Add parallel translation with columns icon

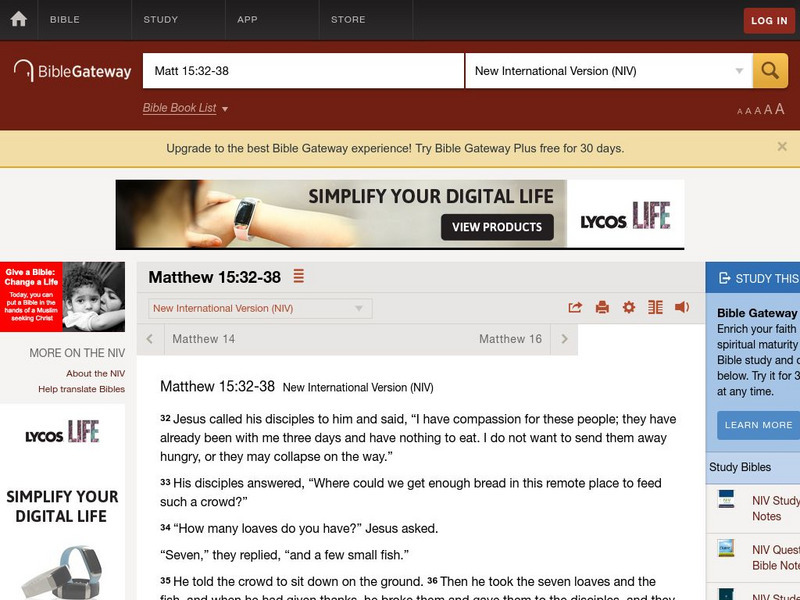point(655,307)
